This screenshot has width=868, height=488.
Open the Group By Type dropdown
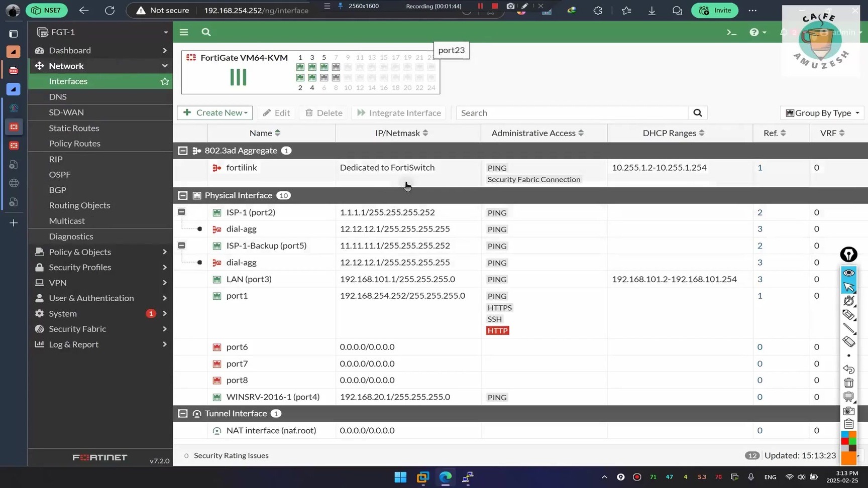click(822, 113)
